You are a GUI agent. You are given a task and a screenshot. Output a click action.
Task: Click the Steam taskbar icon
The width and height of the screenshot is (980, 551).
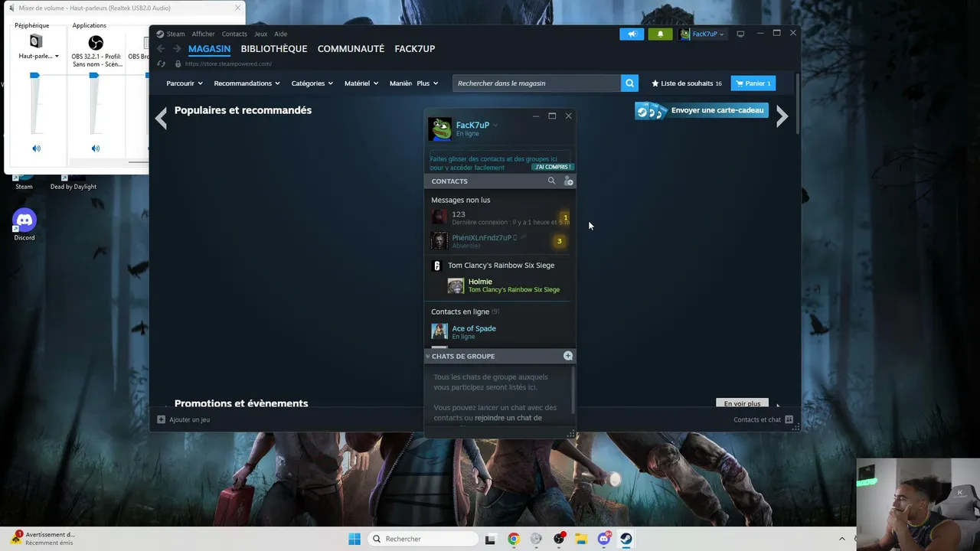click(x=626, y=539)
